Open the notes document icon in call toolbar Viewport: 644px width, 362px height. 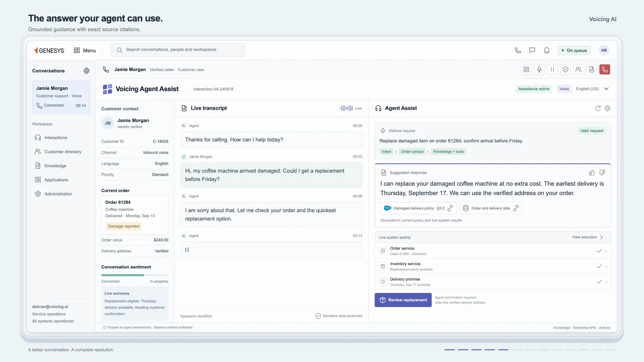coord(592,69)
